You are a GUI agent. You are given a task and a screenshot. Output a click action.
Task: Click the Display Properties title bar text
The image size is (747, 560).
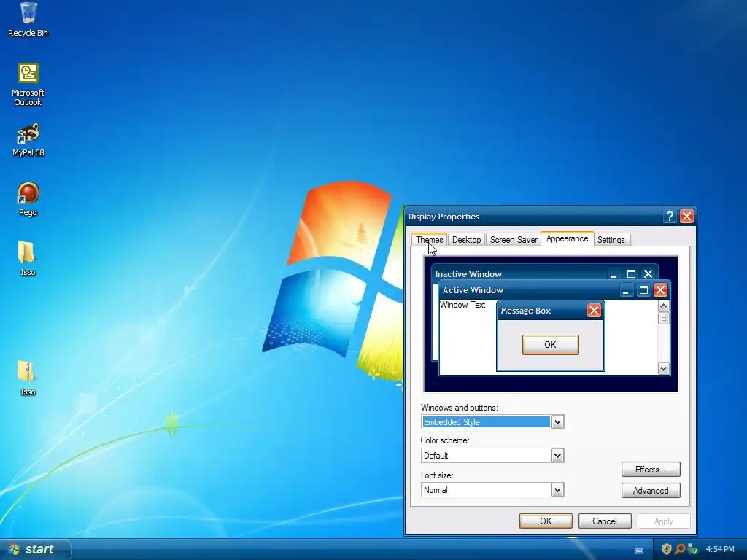(x=444, y=217)
